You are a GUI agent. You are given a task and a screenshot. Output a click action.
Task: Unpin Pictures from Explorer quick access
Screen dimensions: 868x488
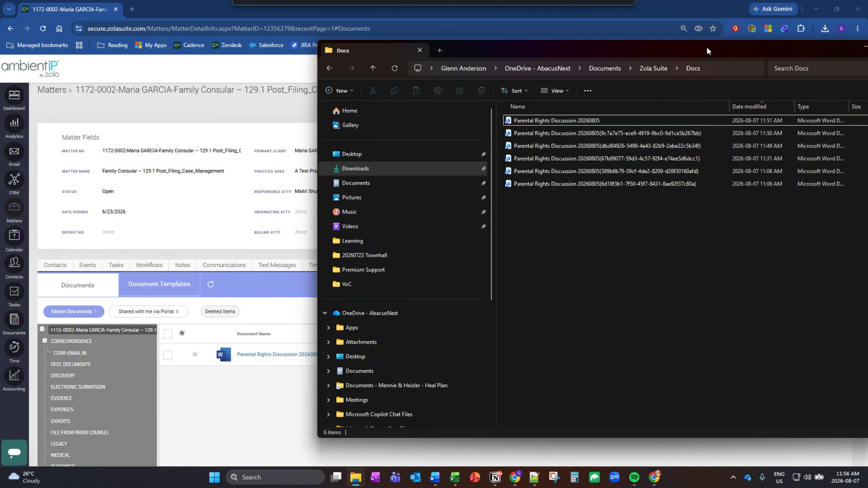pyautogui.click(x=484, y=197)
